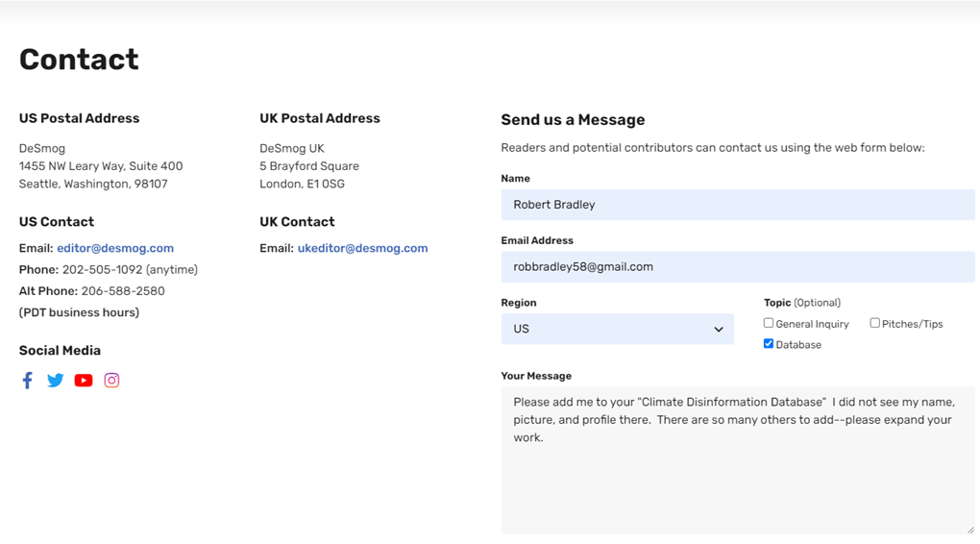980x544 pixels.
Task: Open the YouTube icon link
Action: click(84, 381)
